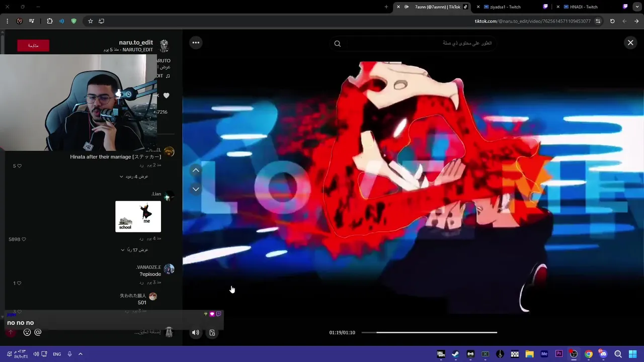Post comment with red arrow button
This screenshot has height=362, width=644.
(10, 332)
